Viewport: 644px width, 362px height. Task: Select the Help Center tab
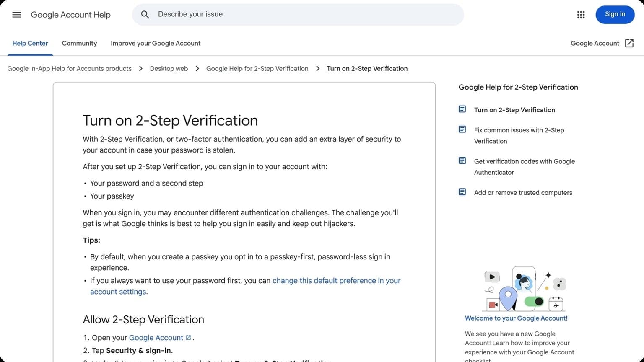[30, 43]
